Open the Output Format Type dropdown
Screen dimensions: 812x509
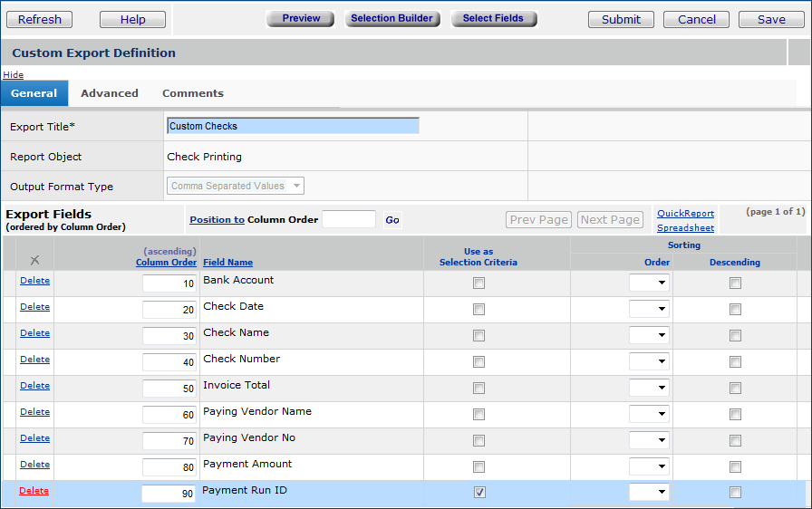pyautogui.click(x=236, y=187)
